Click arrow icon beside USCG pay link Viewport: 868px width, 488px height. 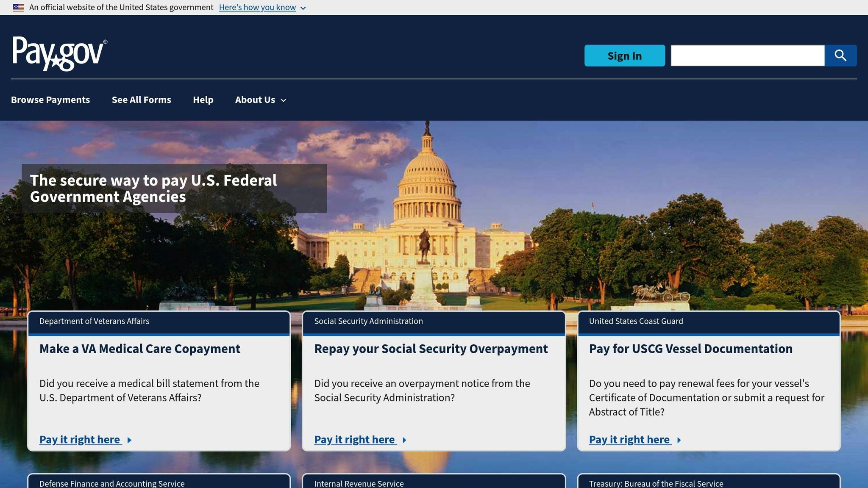tap(679, 440)
